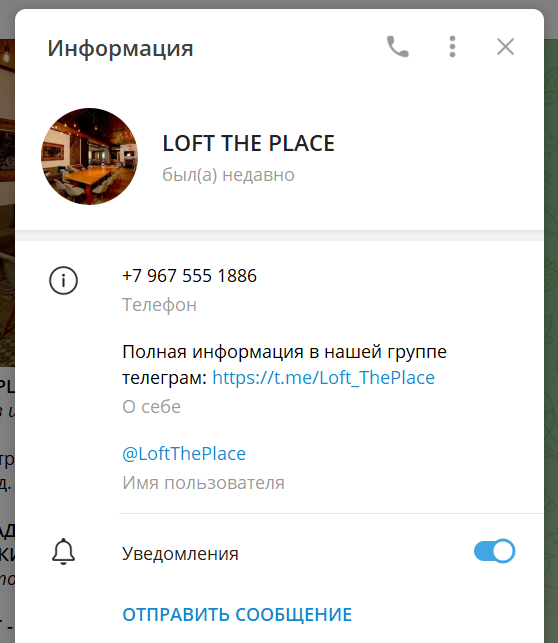The width and height of the screenshot is (558, 643).
Task: Click the Имя пользователя caption
Action: [203, 483]
